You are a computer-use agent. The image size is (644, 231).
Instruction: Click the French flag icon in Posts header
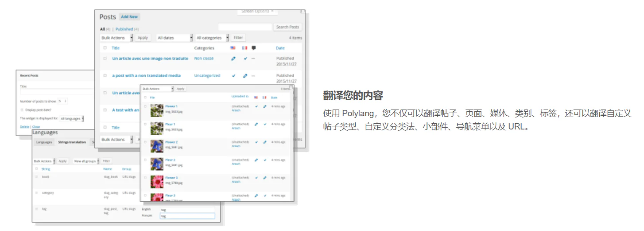pos(244,48)
